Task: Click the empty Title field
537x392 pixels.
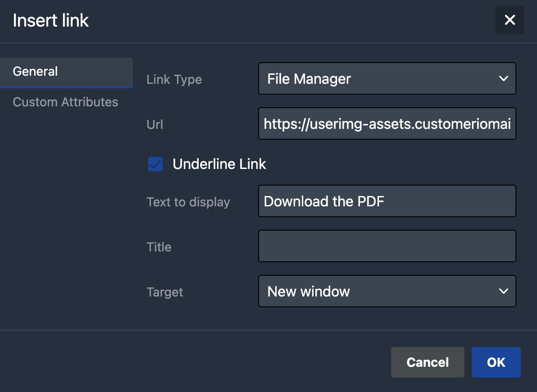Action: point(387,246)
